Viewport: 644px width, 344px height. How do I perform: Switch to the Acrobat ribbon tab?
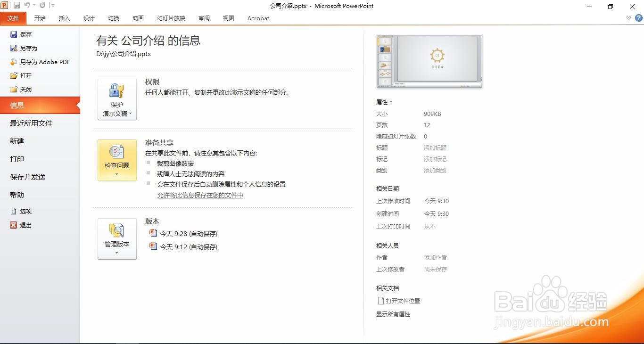pyautogui.click(x=258, y=18)
